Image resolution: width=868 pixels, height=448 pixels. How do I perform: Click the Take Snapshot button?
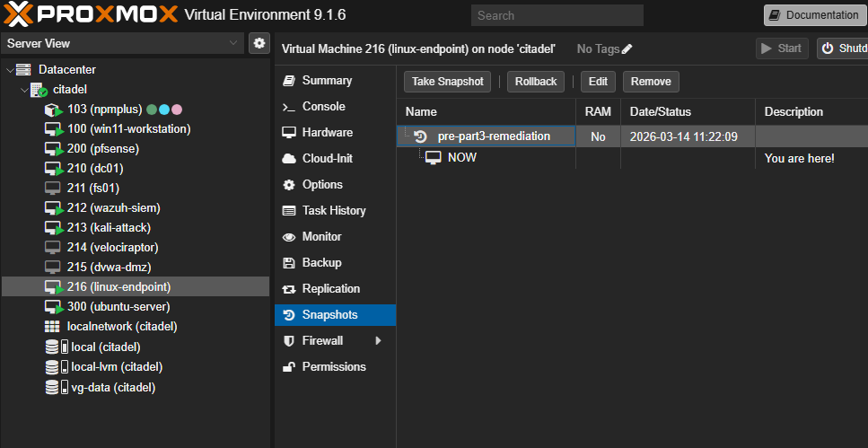point(447,82)
